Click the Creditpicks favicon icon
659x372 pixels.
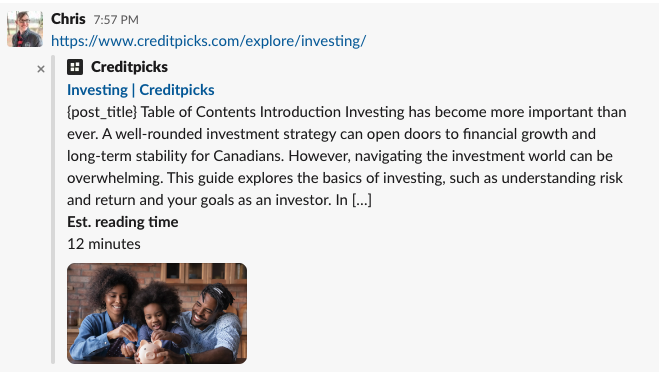pyautogui.click(x=75, y=67)
